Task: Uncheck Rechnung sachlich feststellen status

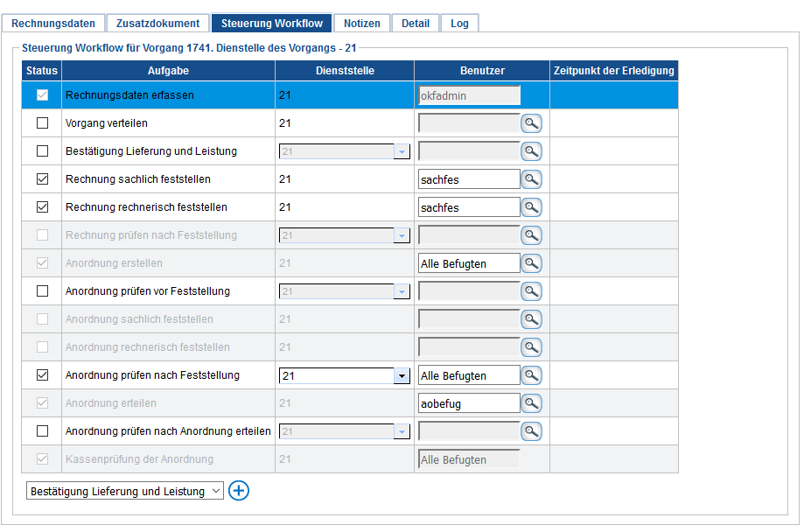Action: (x=42, y=179)
